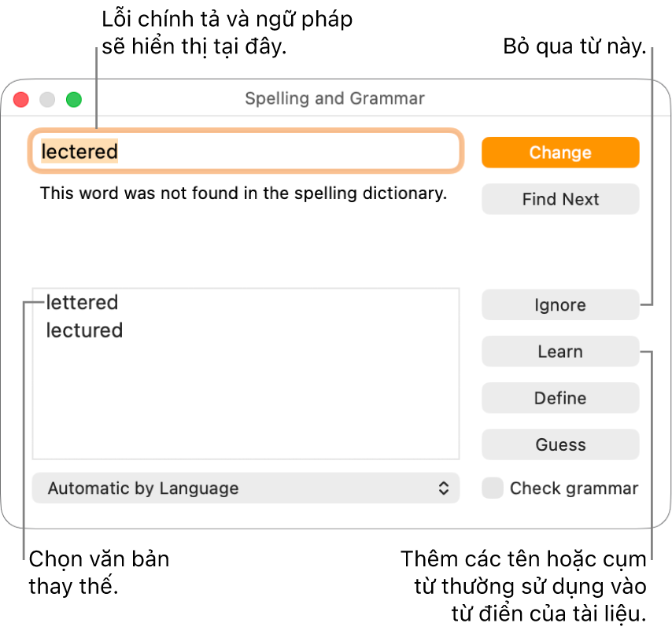Click the gray minimize window button

point(47,99)
